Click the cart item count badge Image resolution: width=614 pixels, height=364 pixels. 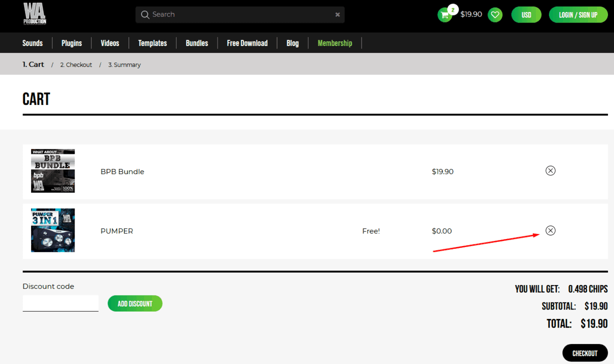coord(453,10)
